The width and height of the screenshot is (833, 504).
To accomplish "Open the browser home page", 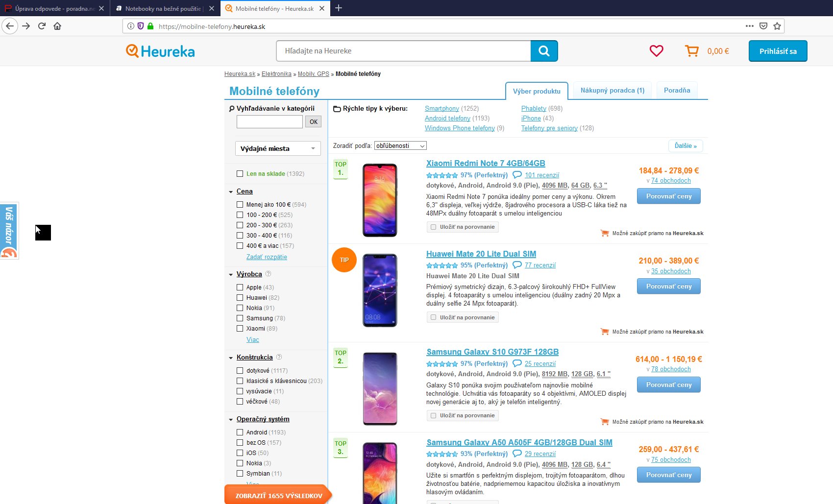I will point(57,26).
